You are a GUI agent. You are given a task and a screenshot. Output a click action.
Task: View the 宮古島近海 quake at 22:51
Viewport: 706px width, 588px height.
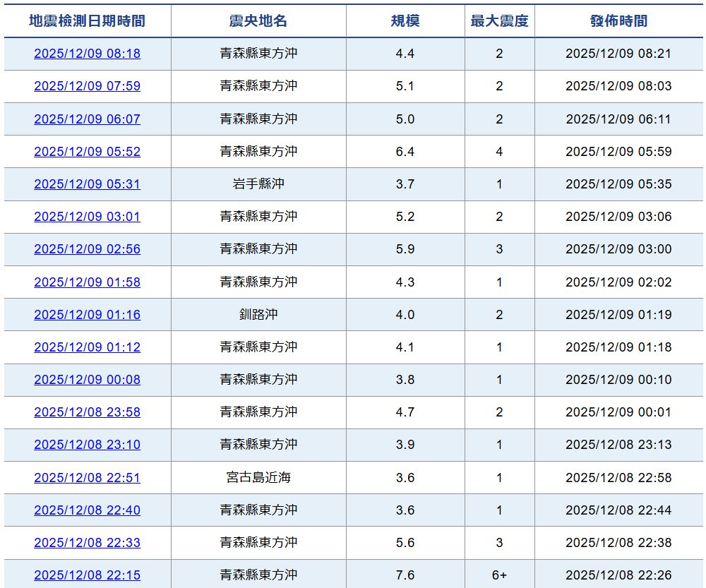[x=88, y=477]
